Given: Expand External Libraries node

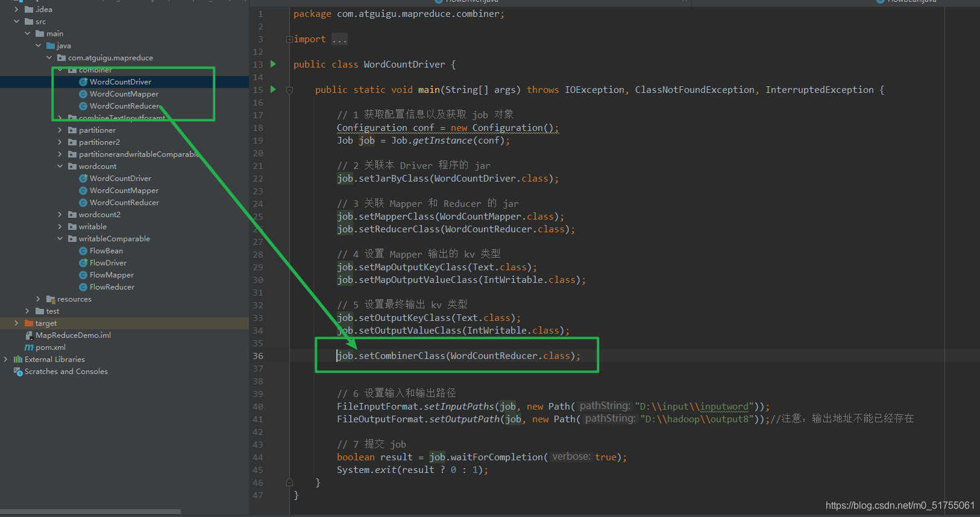Looking at the screenshot, I should [5, 360].
